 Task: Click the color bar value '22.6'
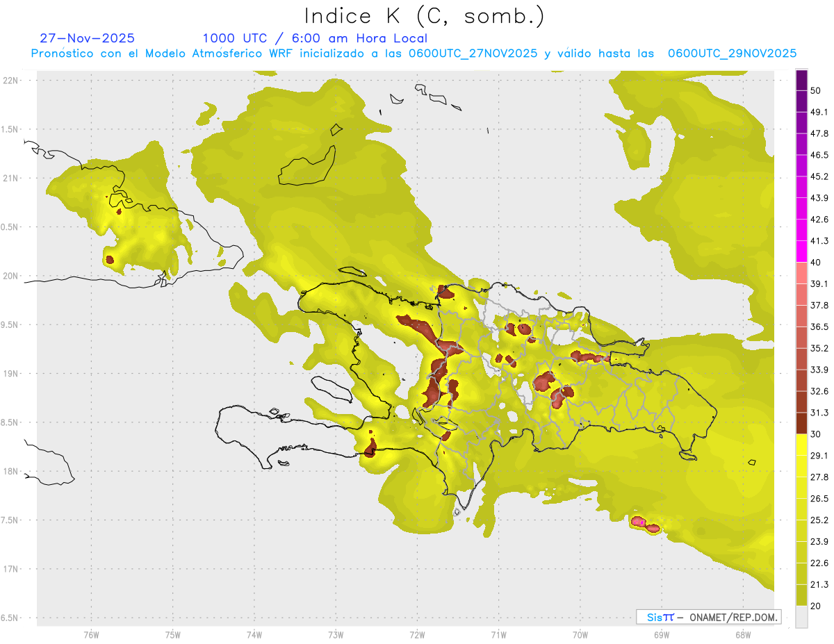pyautogui.click(x=819, y=563)
